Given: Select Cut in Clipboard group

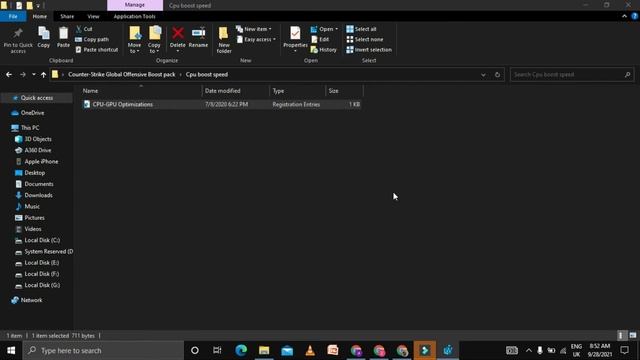Looking at the screenshot, I should (x=84, y=29).
